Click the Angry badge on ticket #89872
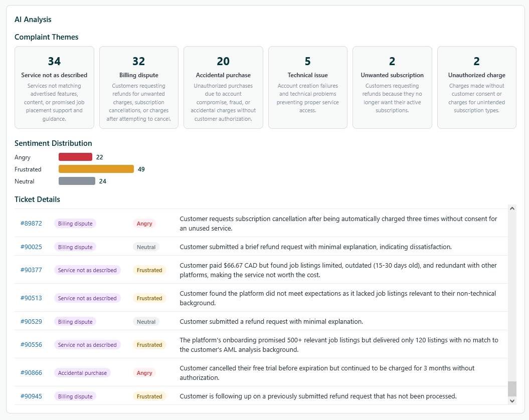Screen dimensions: 529x420 click(x=144, y=224)
